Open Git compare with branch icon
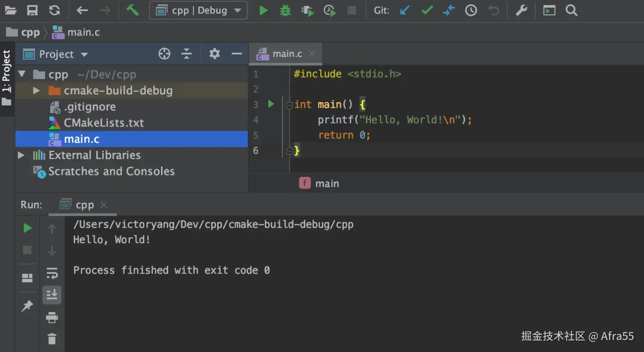The width and height of the screenshot is (644, 352). pos(449,10)
